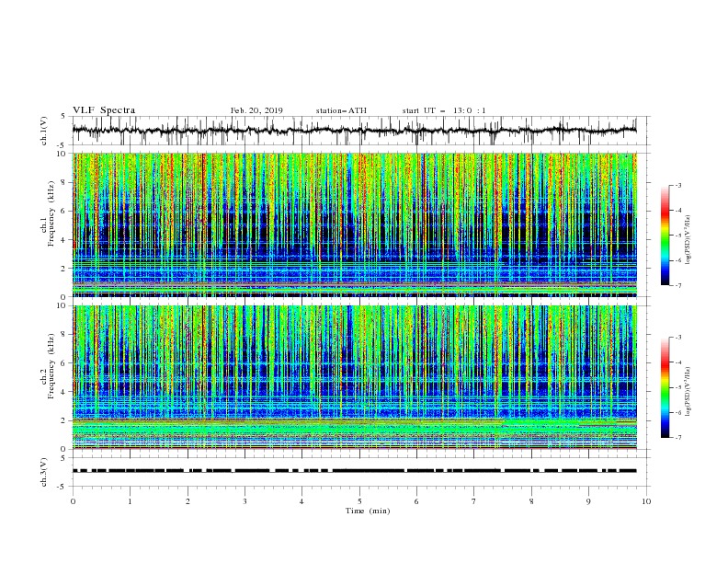Click the ch.2 spectrogram color scale bar
728x563 pixels.
[665, 387]
